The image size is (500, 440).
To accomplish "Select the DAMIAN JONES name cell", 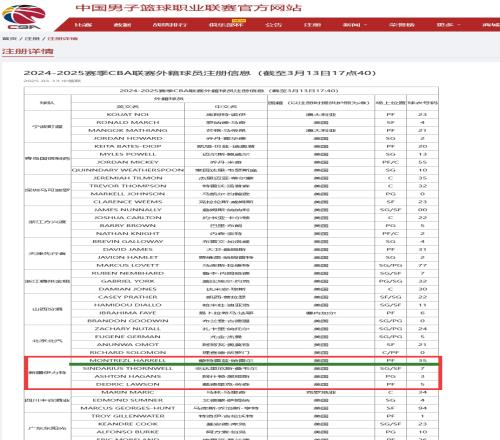I will [128, 289].
